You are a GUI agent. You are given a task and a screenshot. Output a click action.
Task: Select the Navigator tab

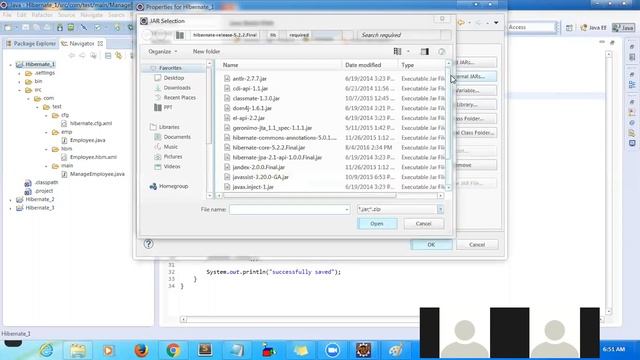coord(82,43)
